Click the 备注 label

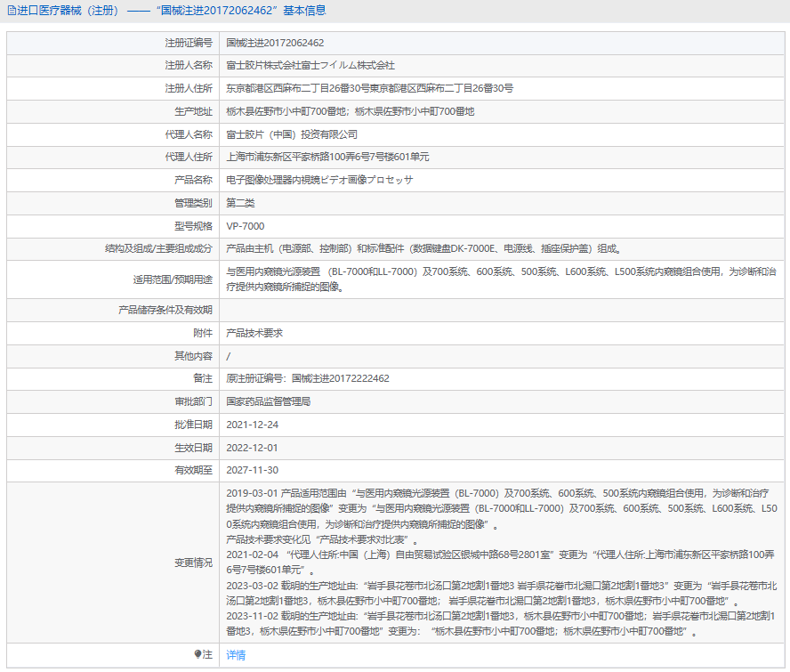click(x=203, y=378)
